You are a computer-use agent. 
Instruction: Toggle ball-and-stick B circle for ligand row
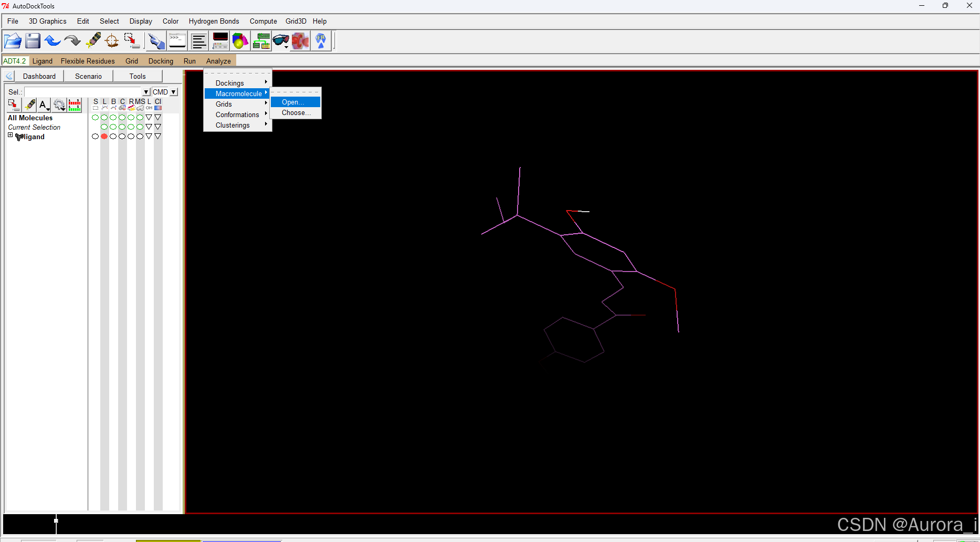point(113,137)
